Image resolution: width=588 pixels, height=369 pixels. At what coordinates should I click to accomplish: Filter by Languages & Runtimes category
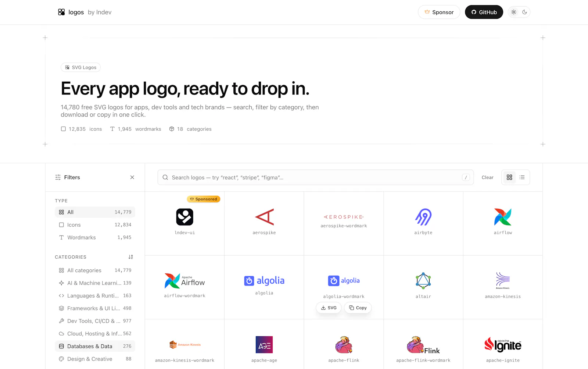(95, 296)
